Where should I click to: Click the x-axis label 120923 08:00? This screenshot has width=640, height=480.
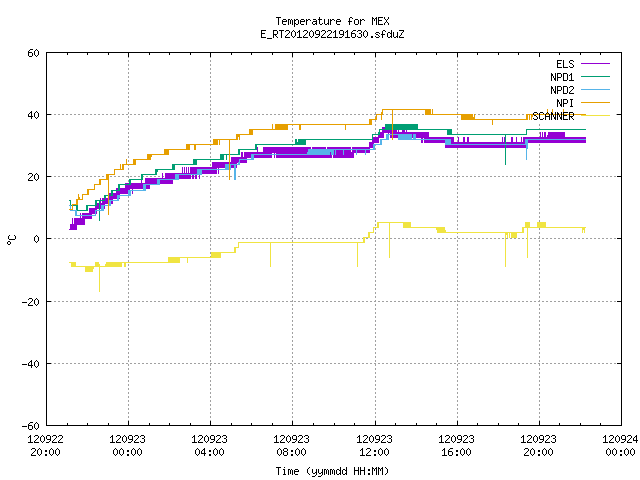point(291,446)
